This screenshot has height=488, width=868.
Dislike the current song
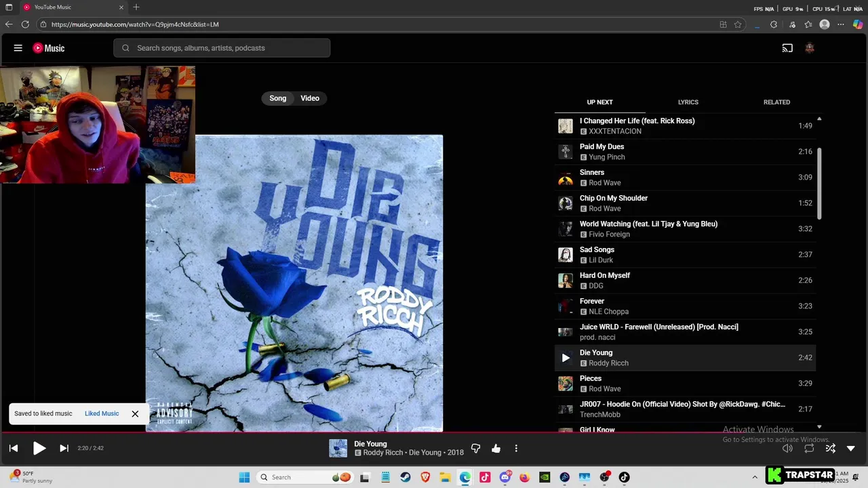475,448
